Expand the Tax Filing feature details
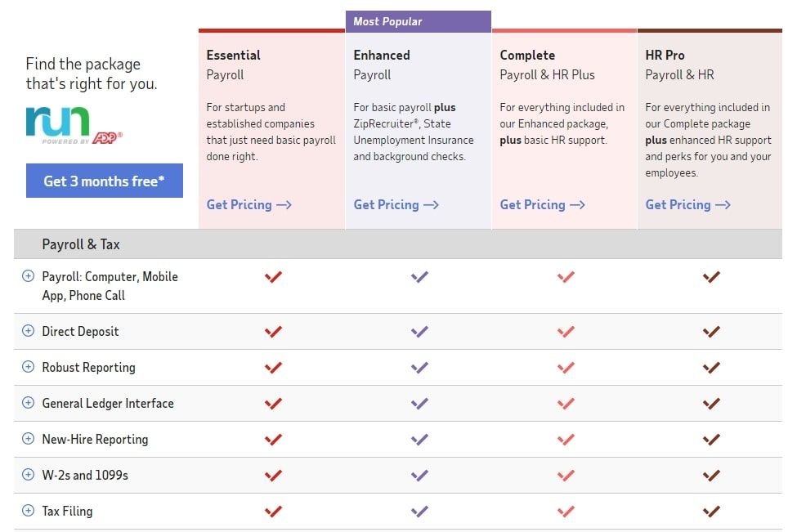This screenshot has width=797, height=532. pyautogui.click(x=29, y=511)
